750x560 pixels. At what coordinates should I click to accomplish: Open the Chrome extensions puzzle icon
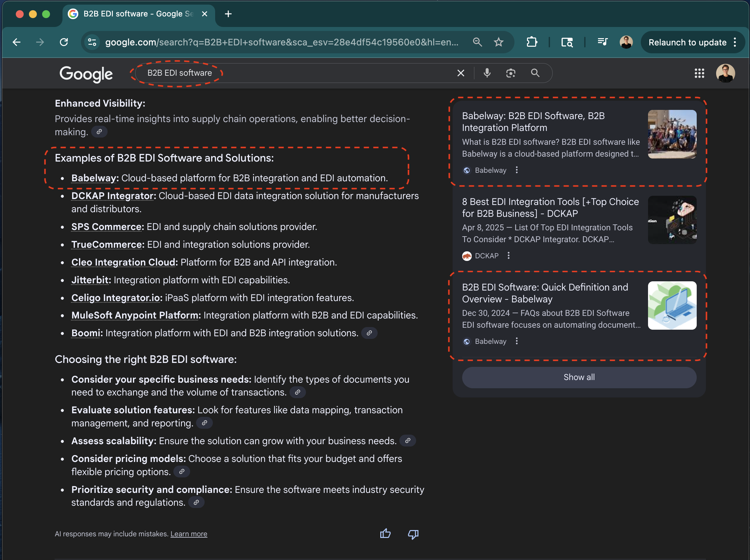coord(532,42)
